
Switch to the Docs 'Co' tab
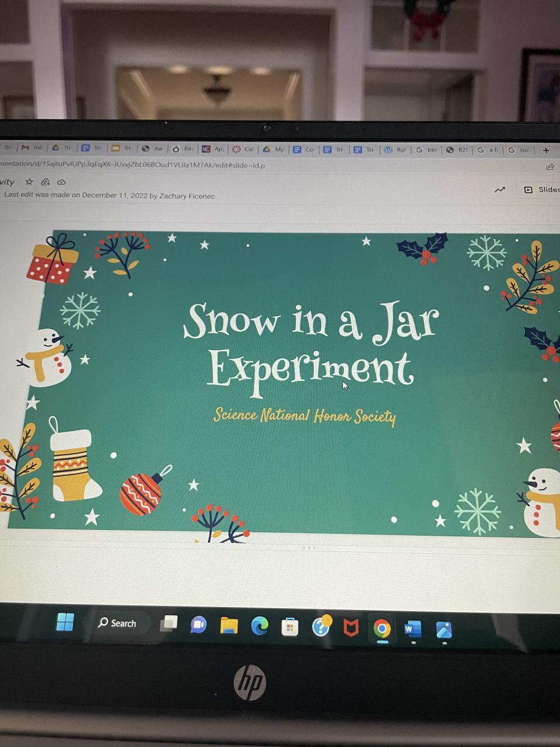point(304,149)
